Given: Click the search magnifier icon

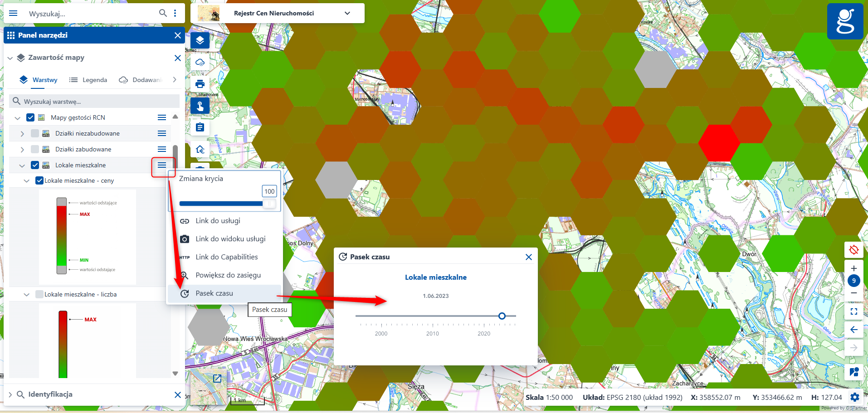Looking at the screenshot, I should (163, 13).
